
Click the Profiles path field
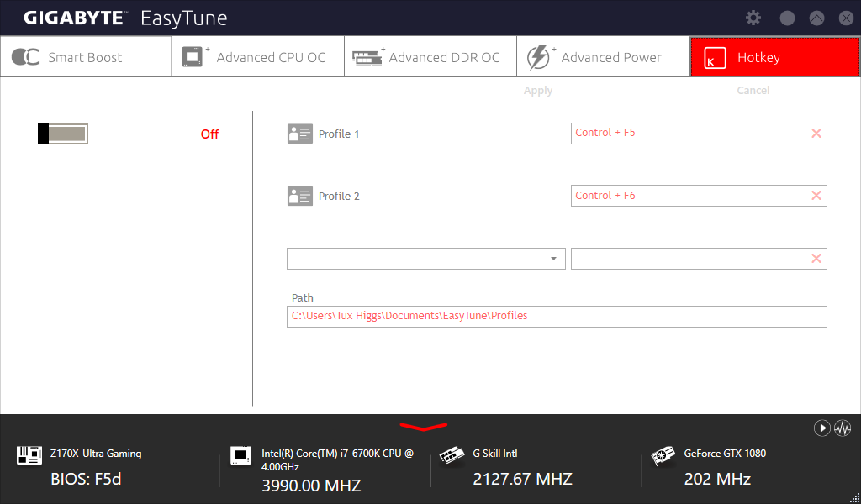click(557, 317)
